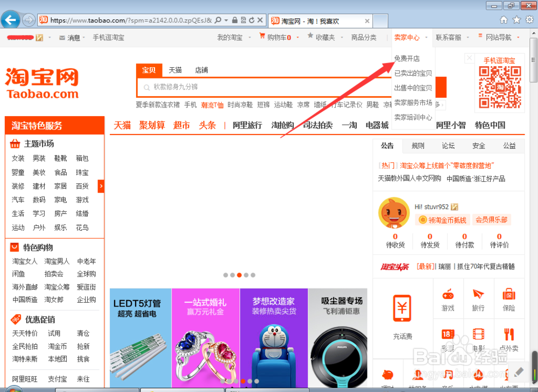
Task: Open the 电影 film icon
Action: pos(478,334)
